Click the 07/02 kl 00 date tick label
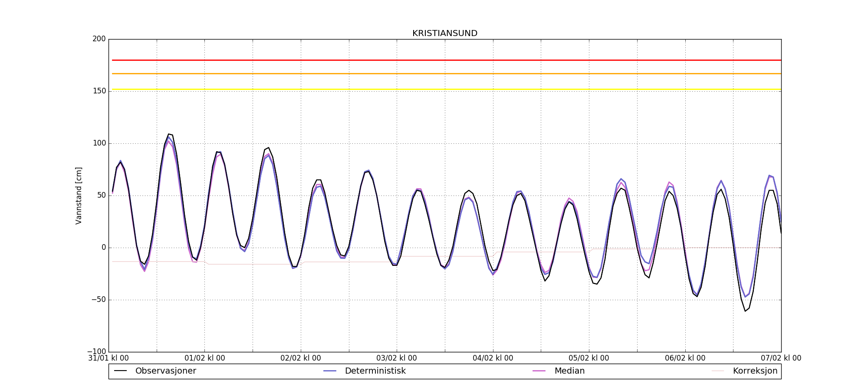This screenshot has height=391, width=868. click(781, 358)
